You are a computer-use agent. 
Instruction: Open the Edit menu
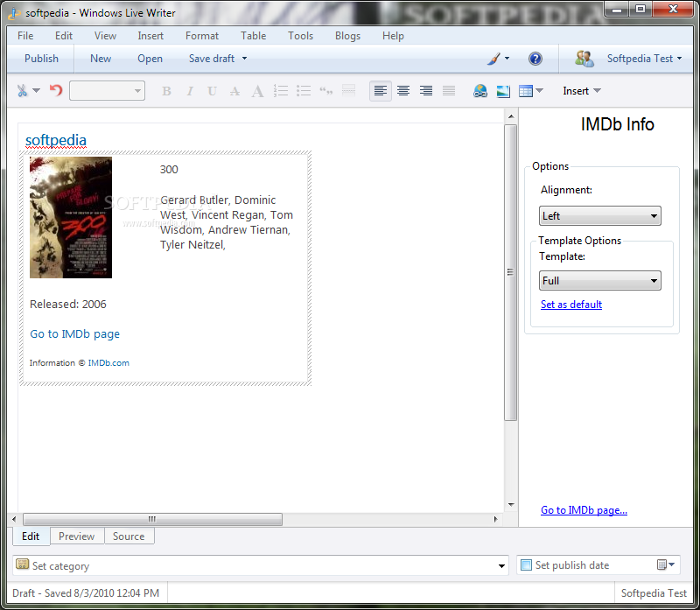[64, 36]
